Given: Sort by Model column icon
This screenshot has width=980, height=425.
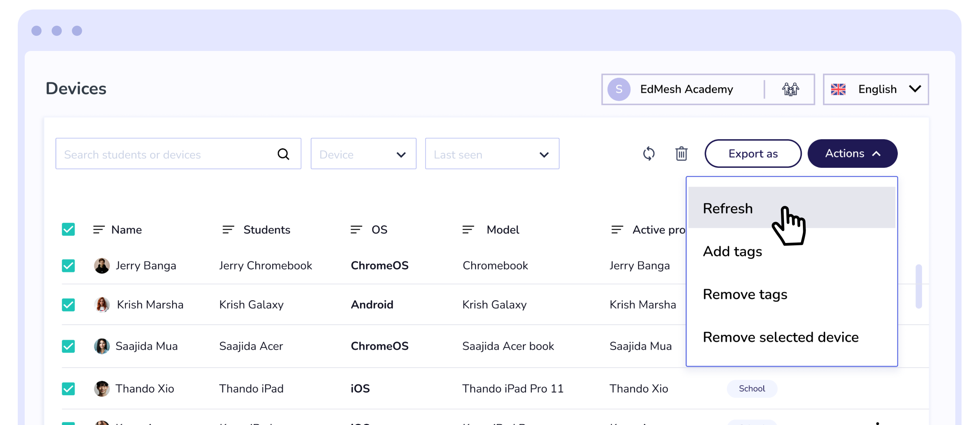Looking at the screenshot, I should point(468,230).
